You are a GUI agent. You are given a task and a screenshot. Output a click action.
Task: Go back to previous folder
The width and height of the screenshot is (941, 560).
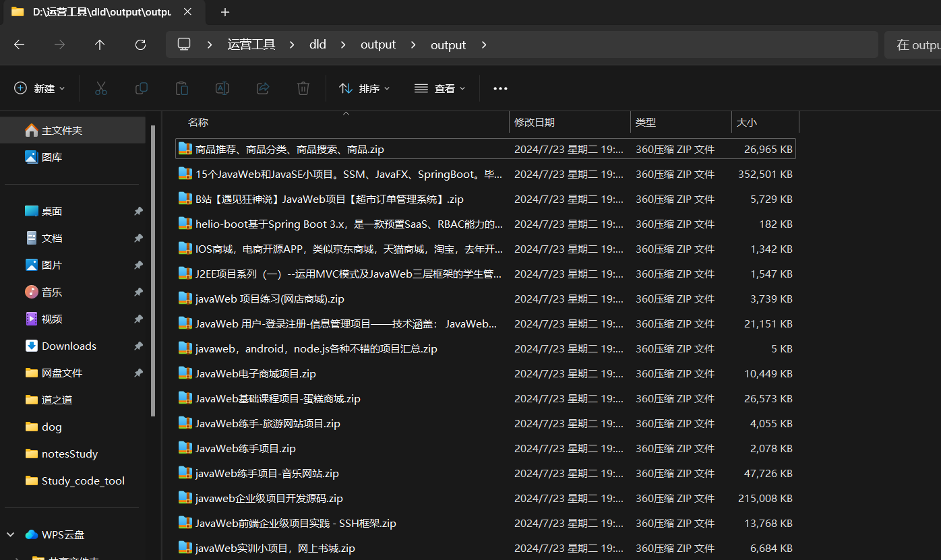[x=19, y=44]
